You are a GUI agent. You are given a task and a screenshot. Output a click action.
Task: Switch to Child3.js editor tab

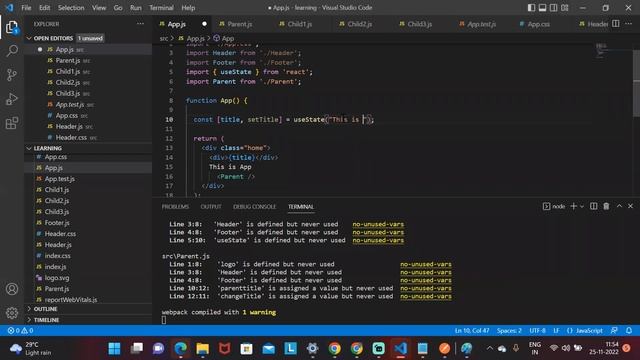[x=420, y=24]
